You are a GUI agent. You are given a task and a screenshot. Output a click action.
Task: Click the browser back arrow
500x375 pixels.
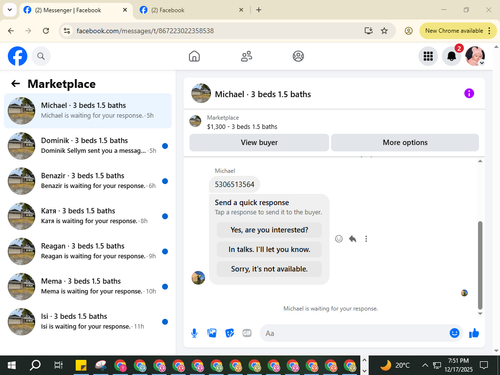coord(11,31)
